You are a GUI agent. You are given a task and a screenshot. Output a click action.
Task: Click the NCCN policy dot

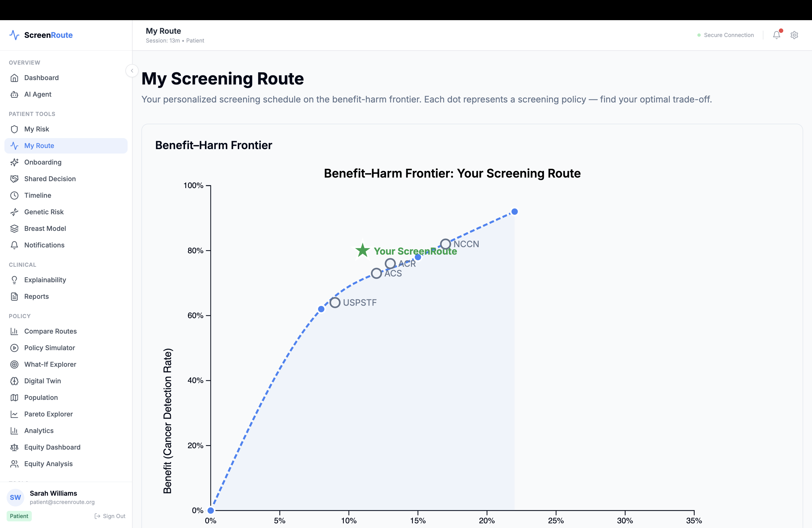[445, 244]
